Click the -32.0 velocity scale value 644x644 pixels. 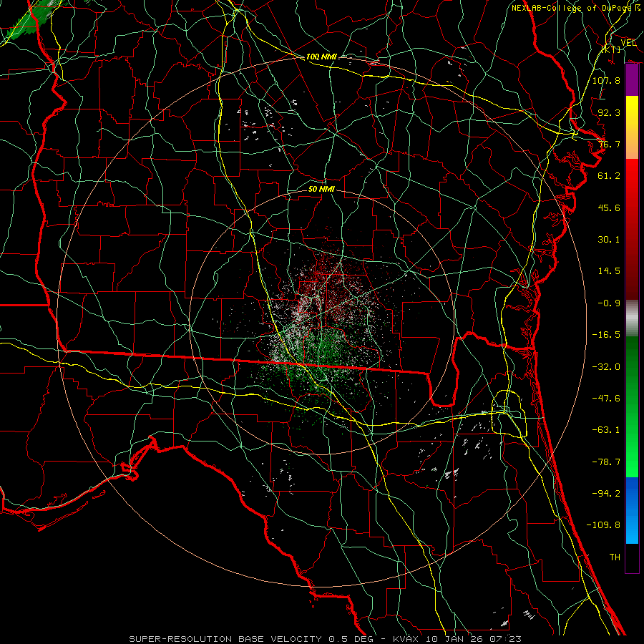click(606, 367)
